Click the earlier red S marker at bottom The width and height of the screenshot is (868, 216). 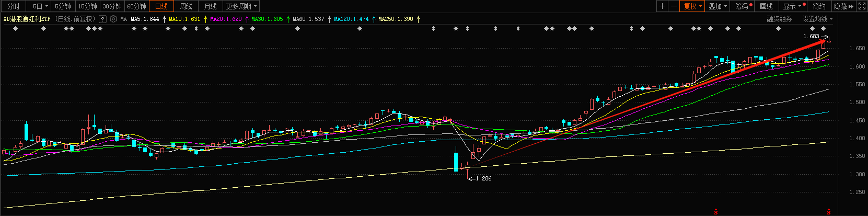716,212
